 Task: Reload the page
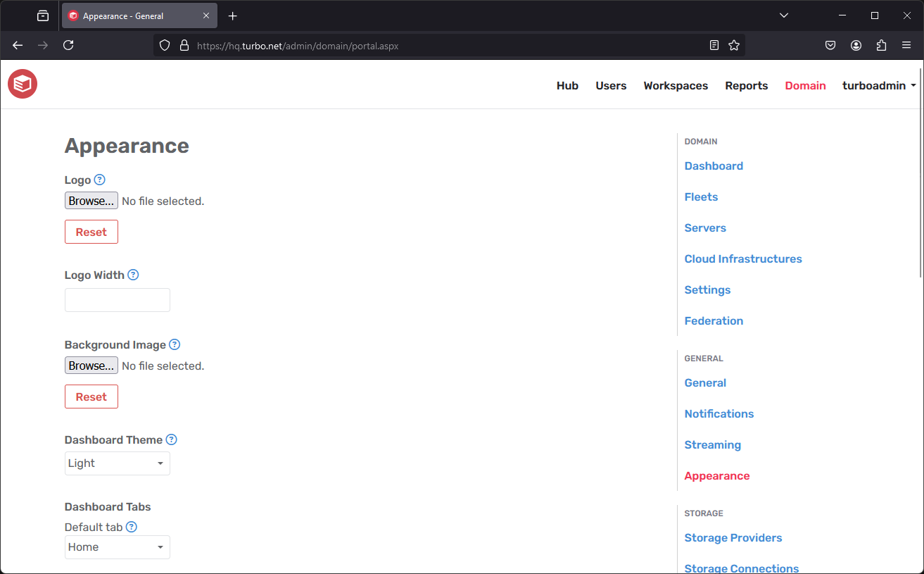pyautogui.click(x=68, y=44)
